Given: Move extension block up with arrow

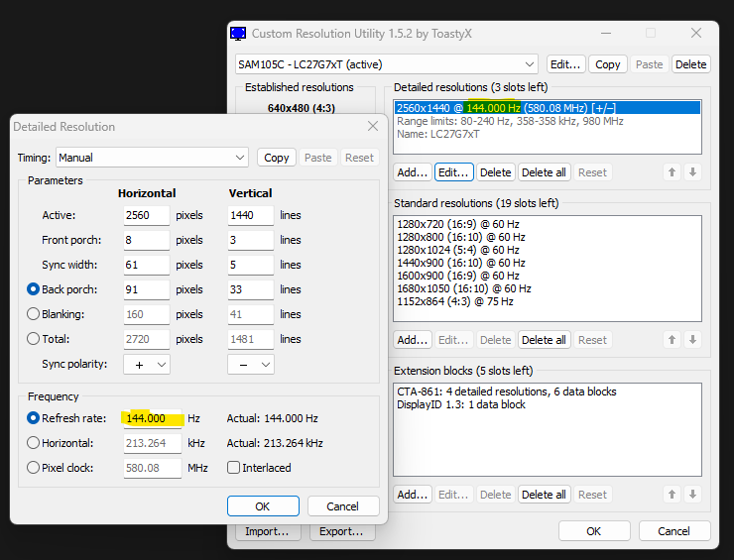Looking at the screenshot, I should [673, 494].
